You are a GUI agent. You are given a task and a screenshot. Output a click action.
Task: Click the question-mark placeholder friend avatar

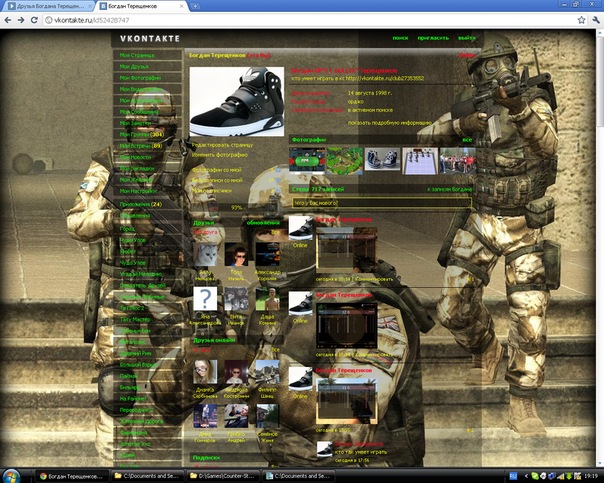204,299
